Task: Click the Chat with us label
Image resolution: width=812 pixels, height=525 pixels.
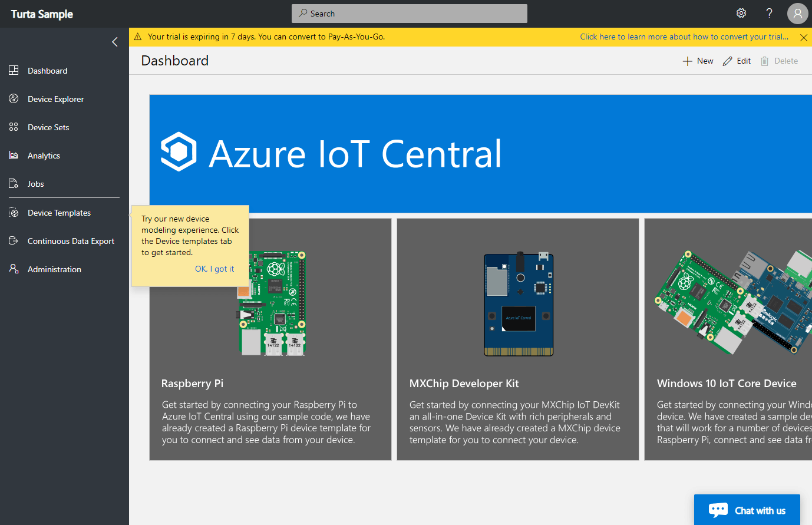Action: [760, 511]
